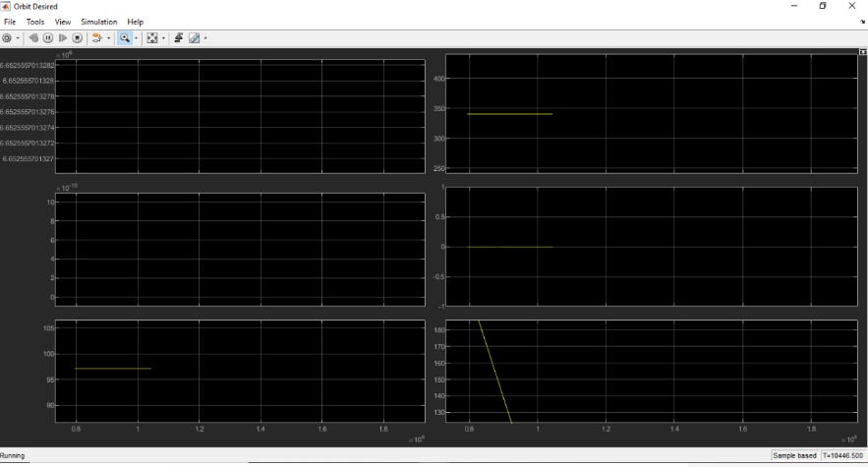Click the T=10446.500 time readout
868x467 pixels.
tap(842, 455)
